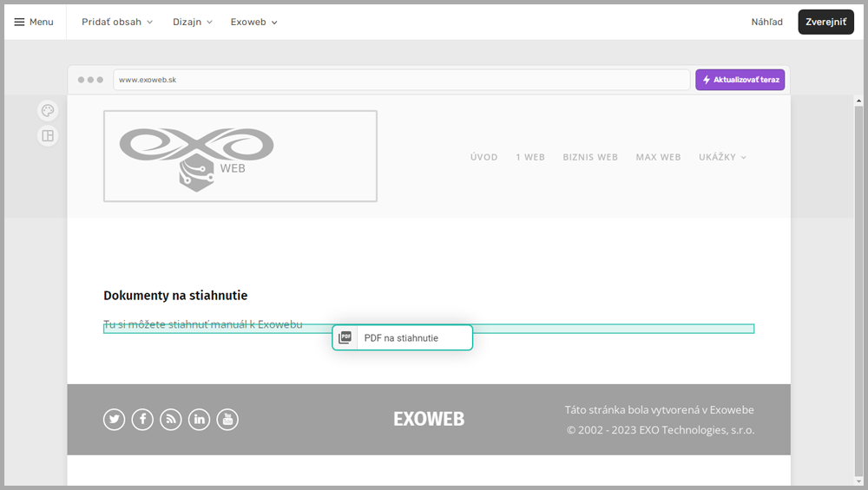Click the YouTube icon in footer

227,420
